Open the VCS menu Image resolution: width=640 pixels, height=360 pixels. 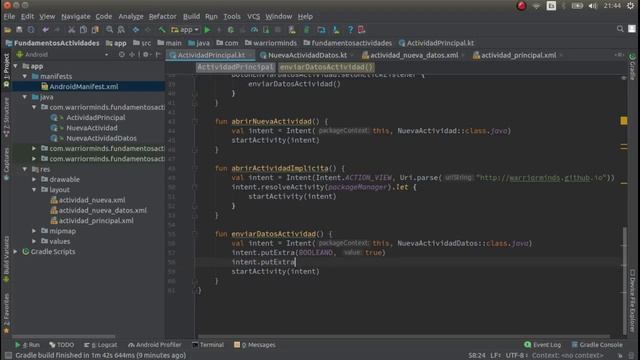tap(253, 17)
